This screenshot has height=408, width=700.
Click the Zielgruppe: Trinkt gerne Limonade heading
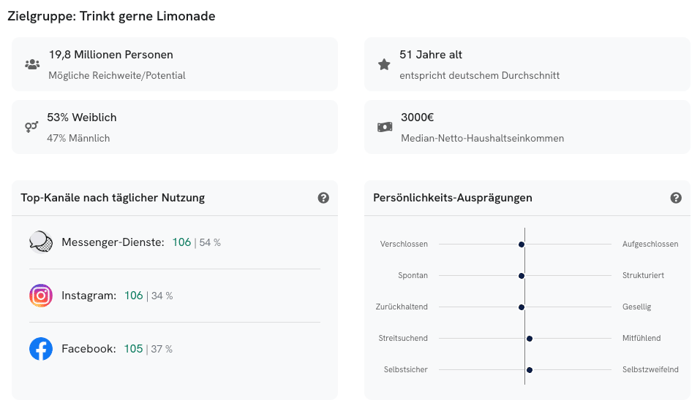111,16
